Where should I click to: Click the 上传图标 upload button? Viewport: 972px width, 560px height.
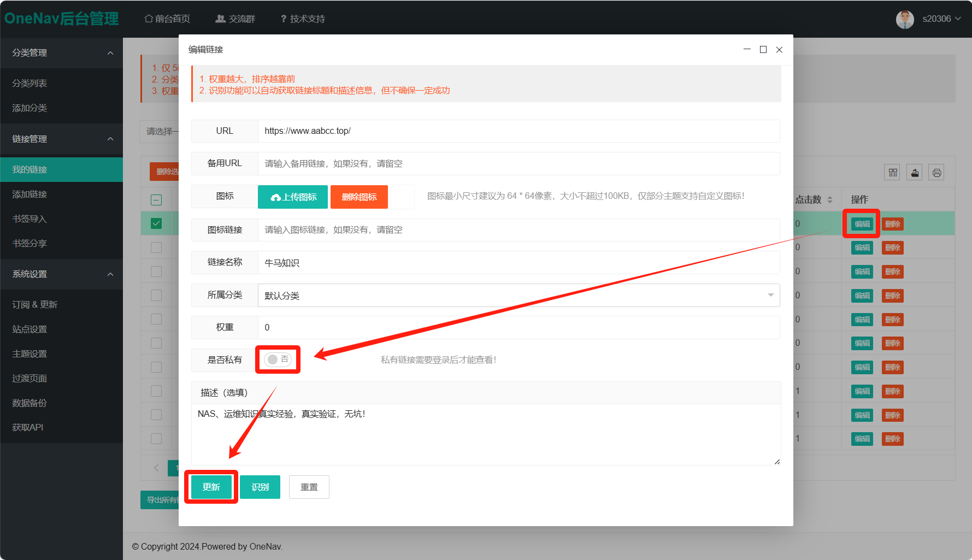(x=293, y=197)
